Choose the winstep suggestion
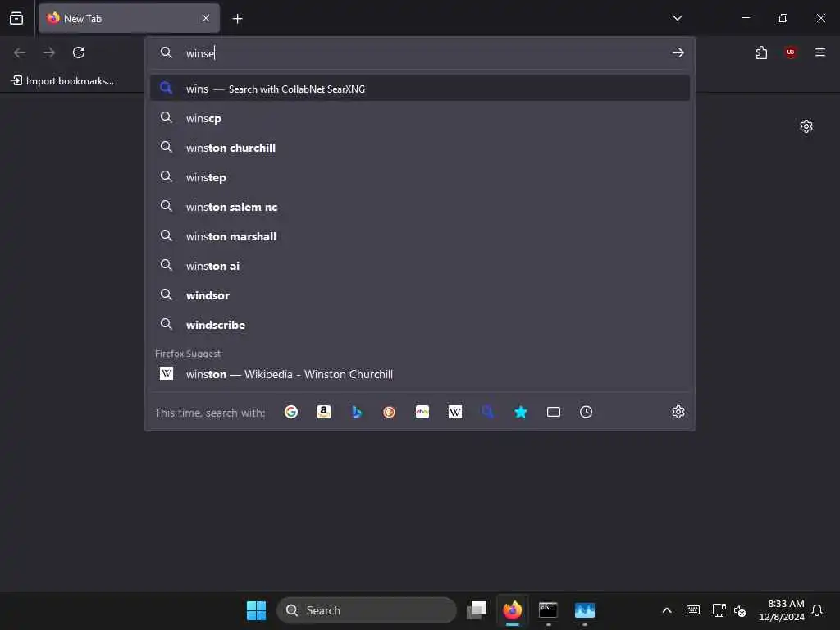840x630 pixels. point(420,177)
